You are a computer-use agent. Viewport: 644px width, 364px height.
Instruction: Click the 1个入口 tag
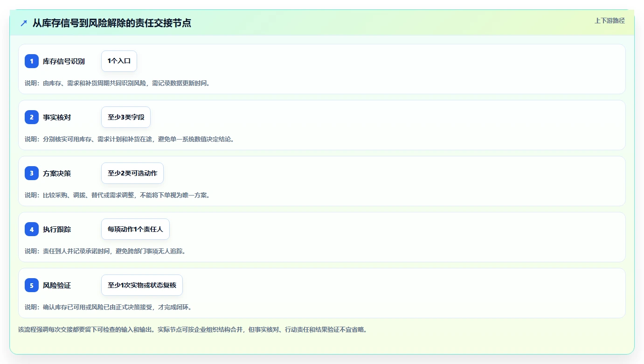119,61
